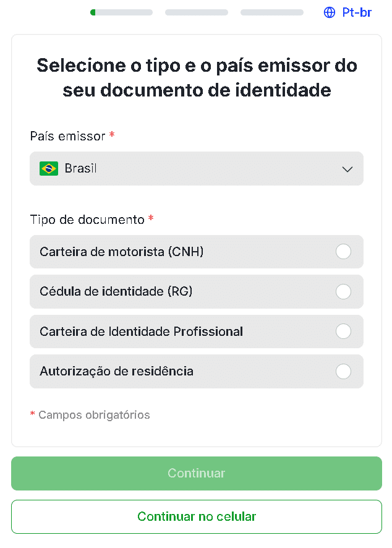The image size is (392, 548).
Task: Click the radio circle for Carteira de Identidade Profissional
Action: tap(344, 332)
